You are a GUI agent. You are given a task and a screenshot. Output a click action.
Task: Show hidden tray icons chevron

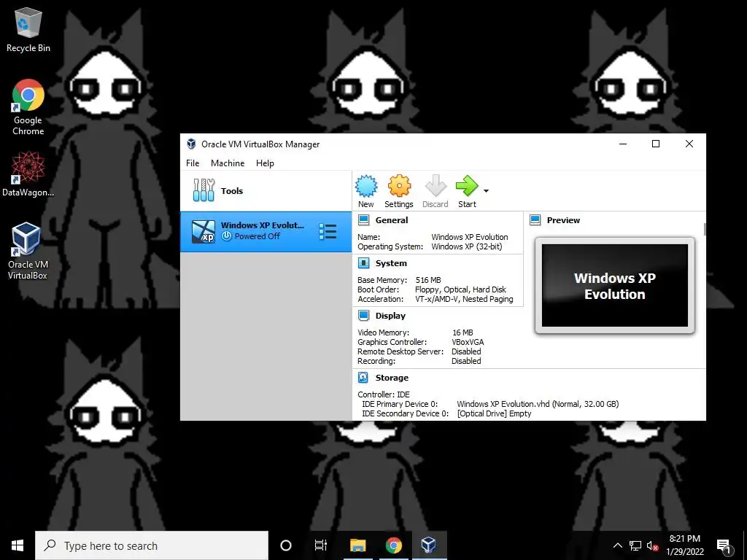pos(617,545)
